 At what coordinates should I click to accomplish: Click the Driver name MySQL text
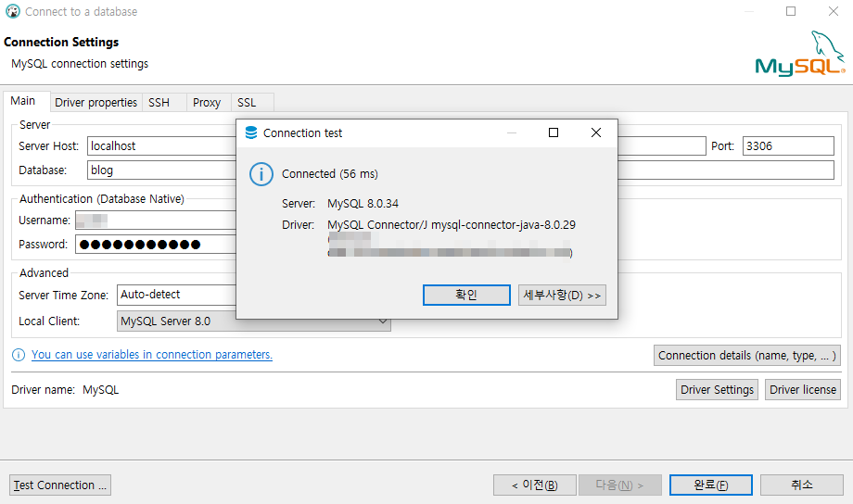(101, 390)
